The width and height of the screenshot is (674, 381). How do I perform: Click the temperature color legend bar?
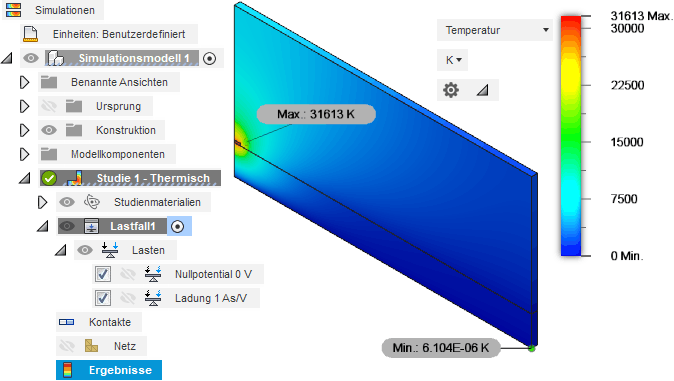571,136
